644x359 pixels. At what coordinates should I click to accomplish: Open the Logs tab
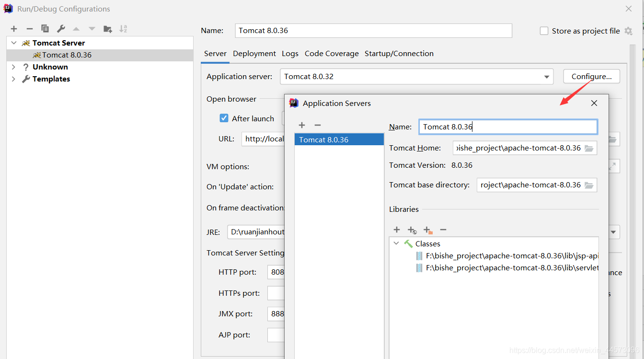point(290,54)
